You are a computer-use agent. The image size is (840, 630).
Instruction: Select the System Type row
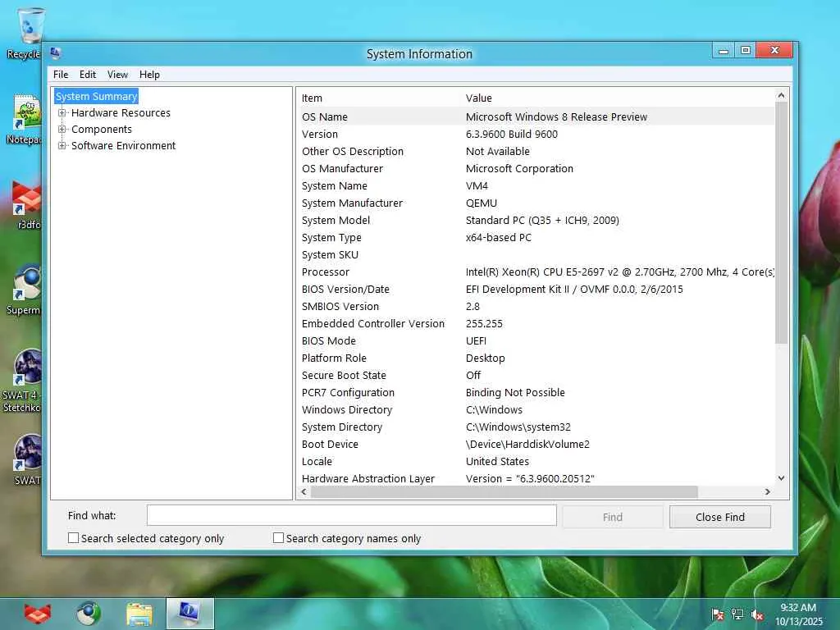pos(536,237)
